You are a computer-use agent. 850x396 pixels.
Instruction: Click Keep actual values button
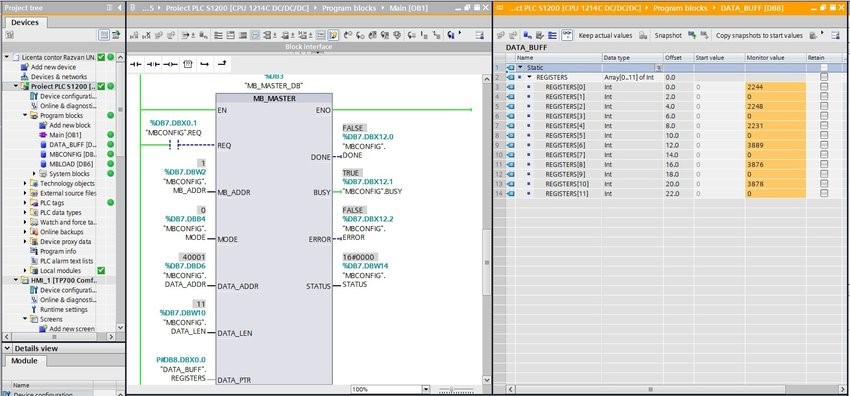605,35
